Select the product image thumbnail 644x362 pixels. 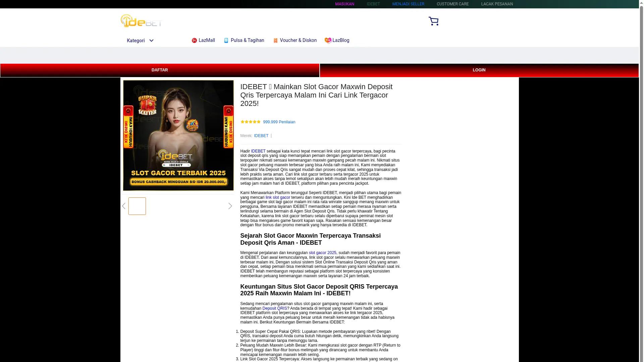tap(137, 206)
